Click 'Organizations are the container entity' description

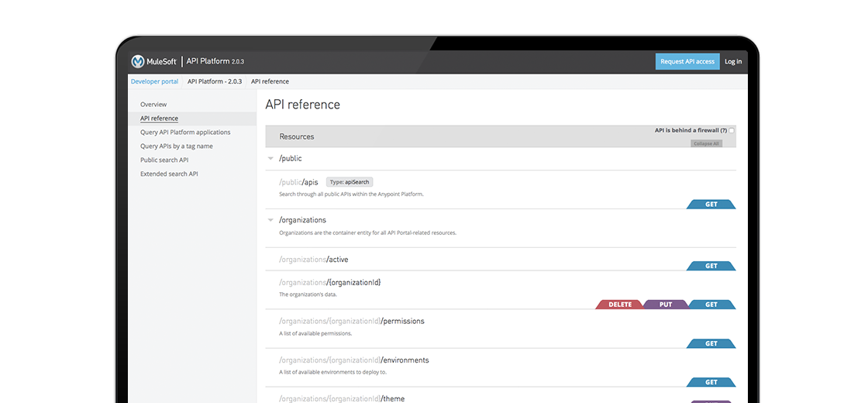(367, 233)
